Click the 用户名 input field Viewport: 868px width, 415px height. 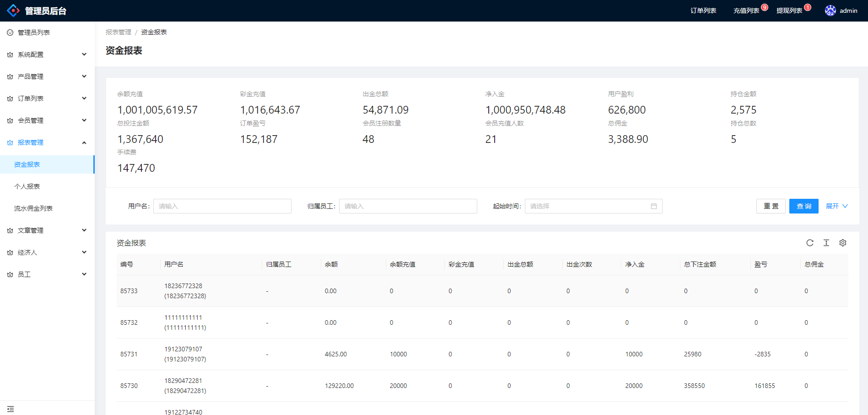tap(222, 206)
